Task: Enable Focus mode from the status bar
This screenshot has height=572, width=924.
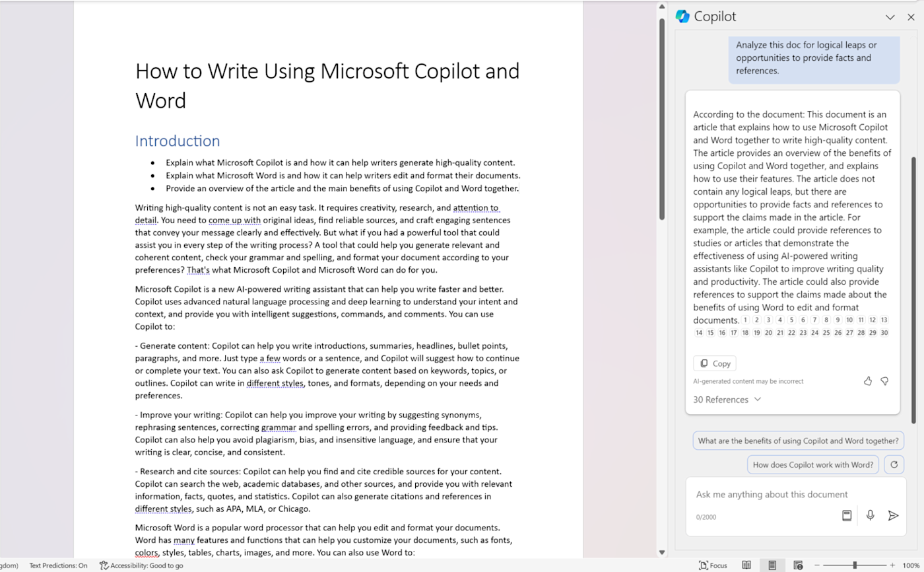Action: [713, 565]
